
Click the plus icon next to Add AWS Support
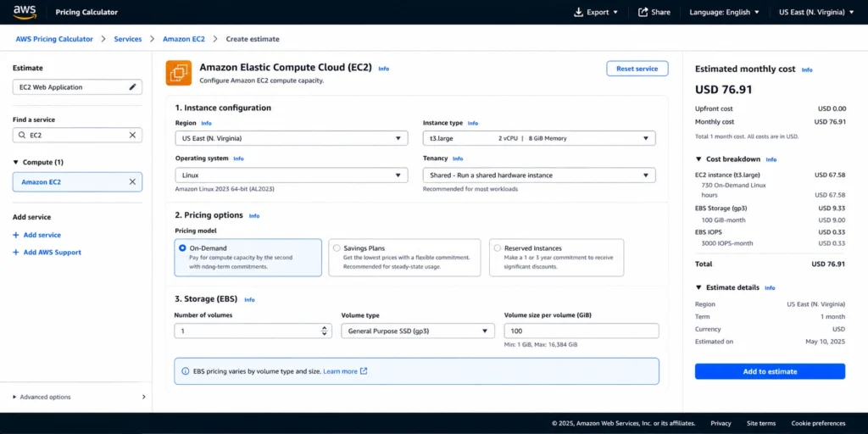coord(16,253)
